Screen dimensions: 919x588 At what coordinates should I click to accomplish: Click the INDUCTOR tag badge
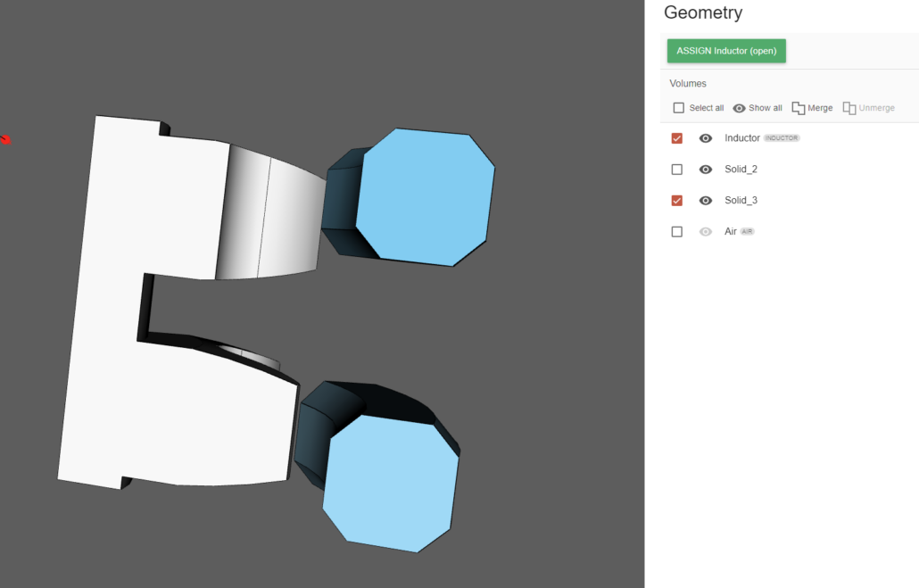(782, 138)
